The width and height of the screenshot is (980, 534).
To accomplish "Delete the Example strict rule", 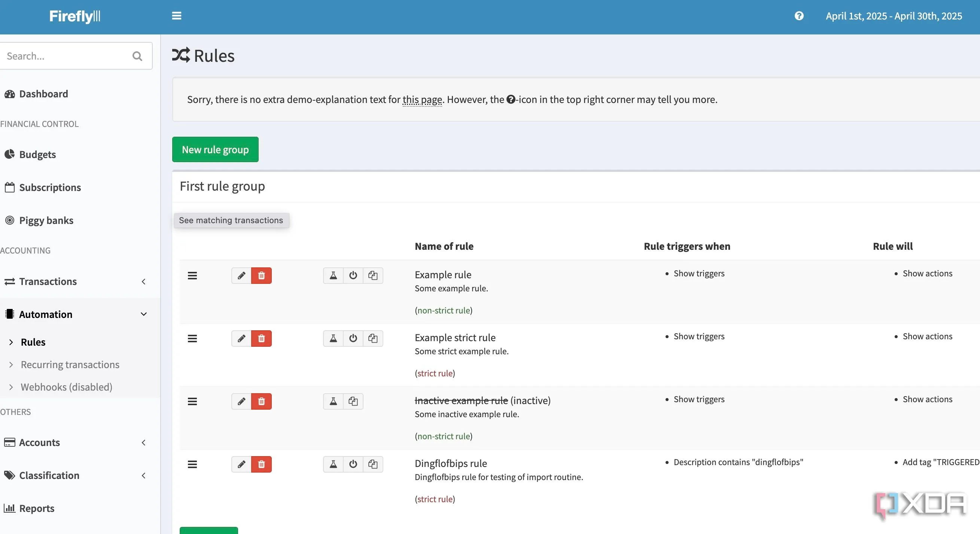I will [x=261, y=339].
